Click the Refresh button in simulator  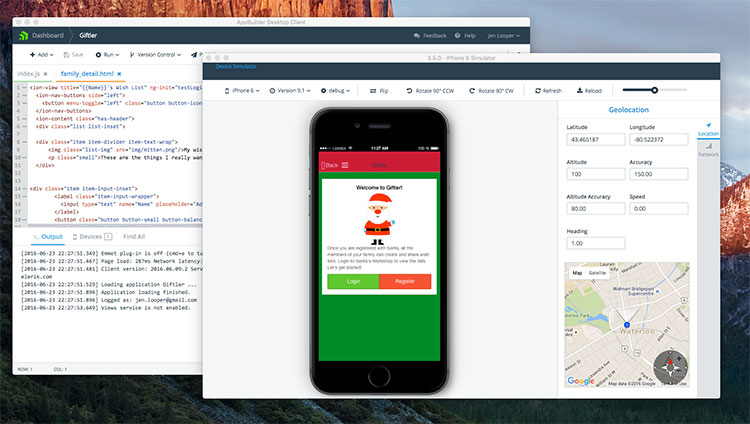[x=548, y=90]
